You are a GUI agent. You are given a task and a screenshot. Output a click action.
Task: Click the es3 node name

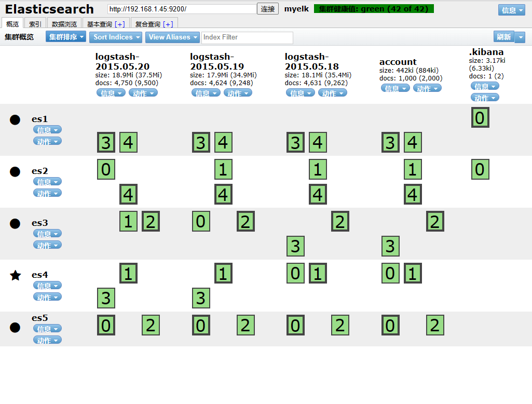[x=39, y=223]
